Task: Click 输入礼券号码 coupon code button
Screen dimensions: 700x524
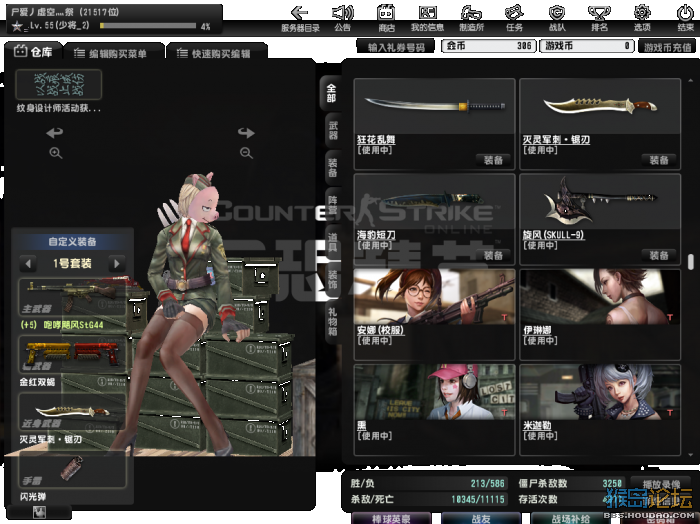Action: [x=396, y=46]
